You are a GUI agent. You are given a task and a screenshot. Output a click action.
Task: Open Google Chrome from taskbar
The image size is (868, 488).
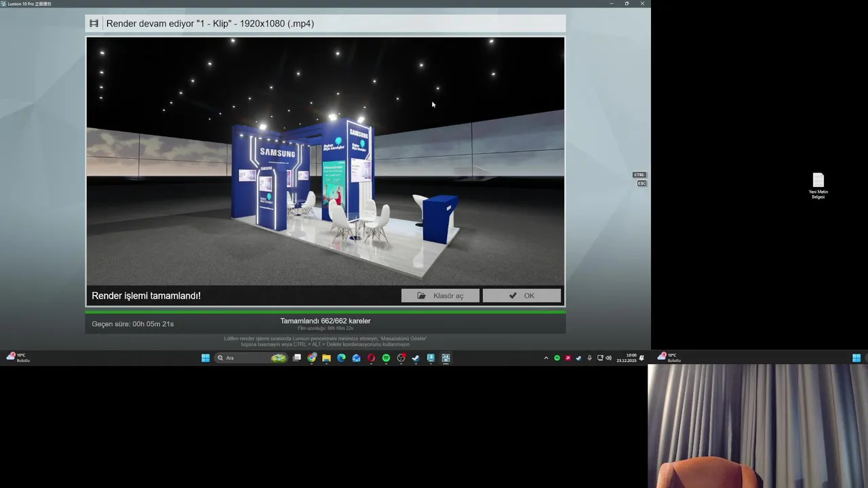(x=312, y=358)
